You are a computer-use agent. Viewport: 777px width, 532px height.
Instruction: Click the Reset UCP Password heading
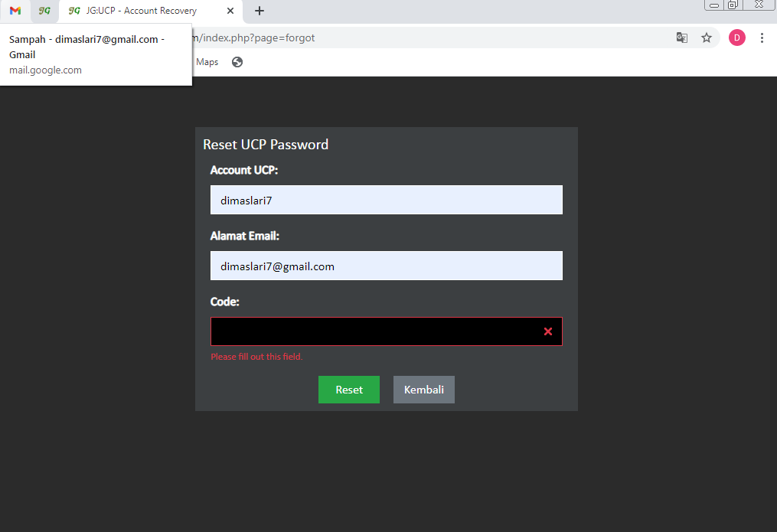pos(266,145)
